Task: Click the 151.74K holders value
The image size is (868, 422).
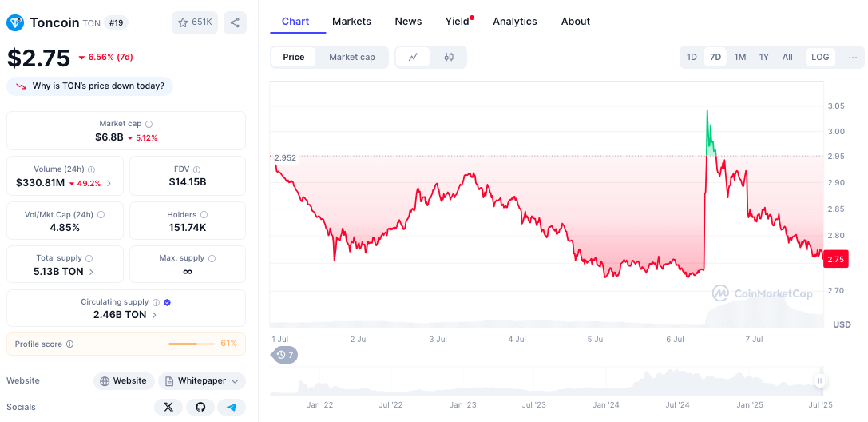Action: point(188,227)
